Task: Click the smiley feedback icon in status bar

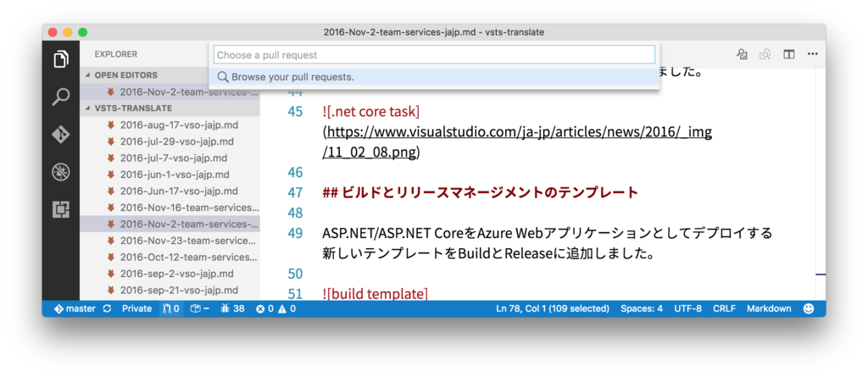Action: coord(809,308)
